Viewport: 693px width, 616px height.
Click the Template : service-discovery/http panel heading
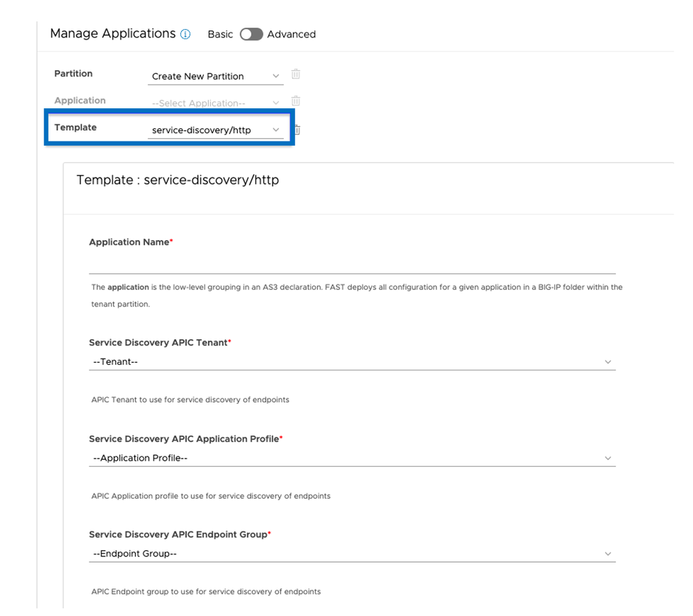pos(178,180)
